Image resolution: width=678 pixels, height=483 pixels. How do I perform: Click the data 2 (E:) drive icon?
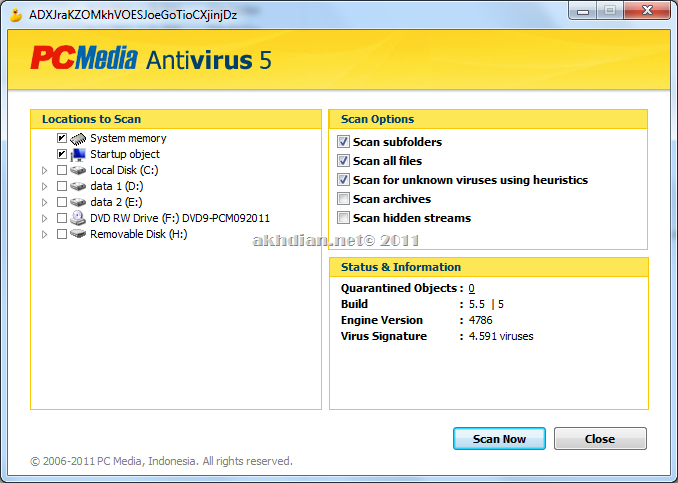tap(78, 202)
